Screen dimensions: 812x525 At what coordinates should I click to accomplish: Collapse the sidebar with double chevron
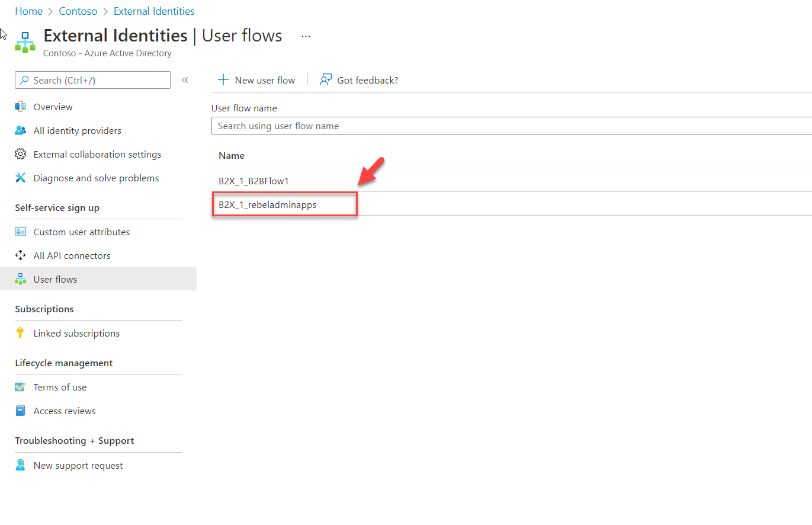[x=185, y=80]
